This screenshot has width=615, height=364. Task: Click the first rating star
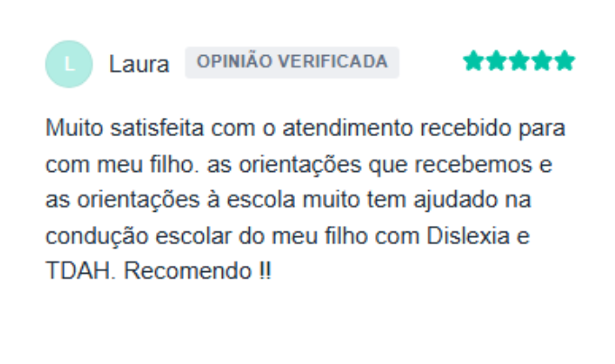[x=473, y=60]
